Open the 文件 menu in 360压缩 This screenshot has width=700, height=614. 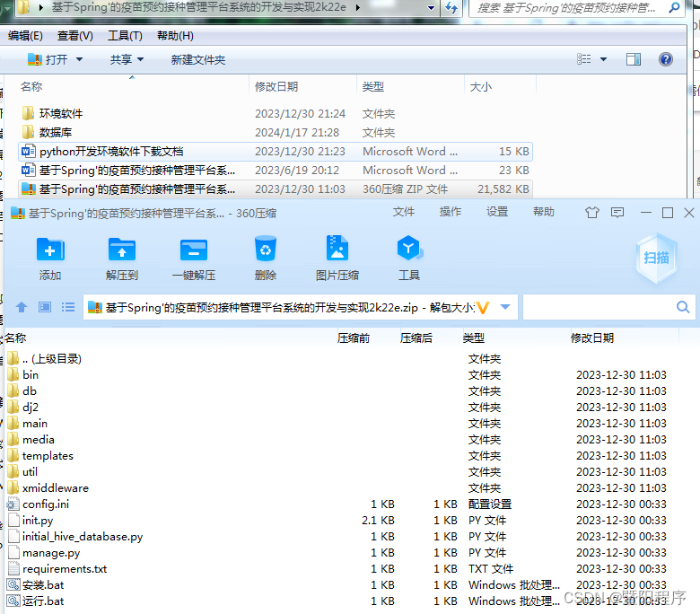click(404, 212)
